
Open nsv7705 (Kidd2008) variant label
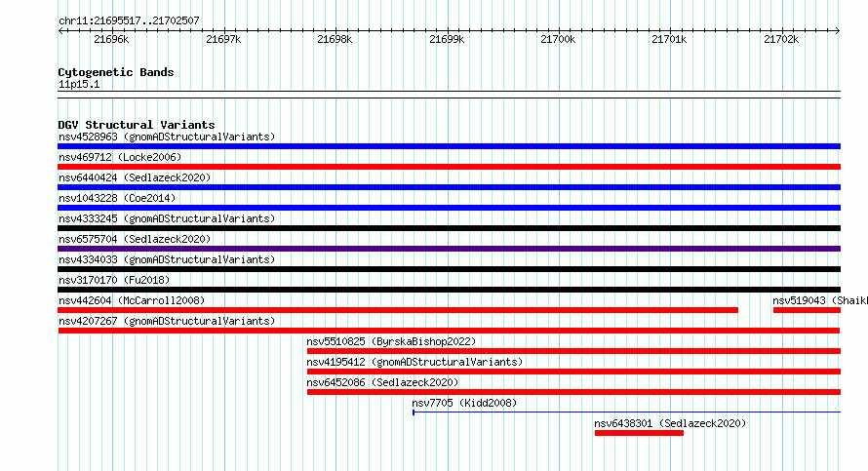pyautogui.click(x=464, y=403)
